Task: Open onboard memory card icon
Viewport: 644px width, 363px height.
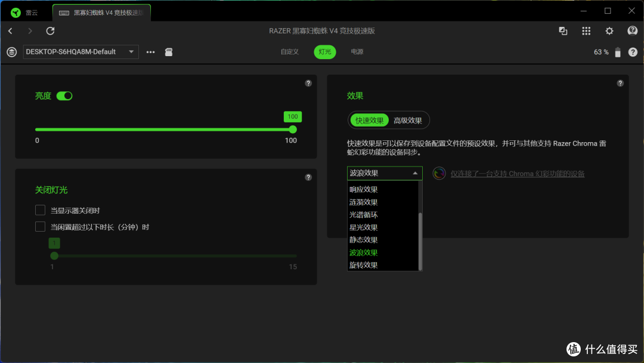Action: 169,52
